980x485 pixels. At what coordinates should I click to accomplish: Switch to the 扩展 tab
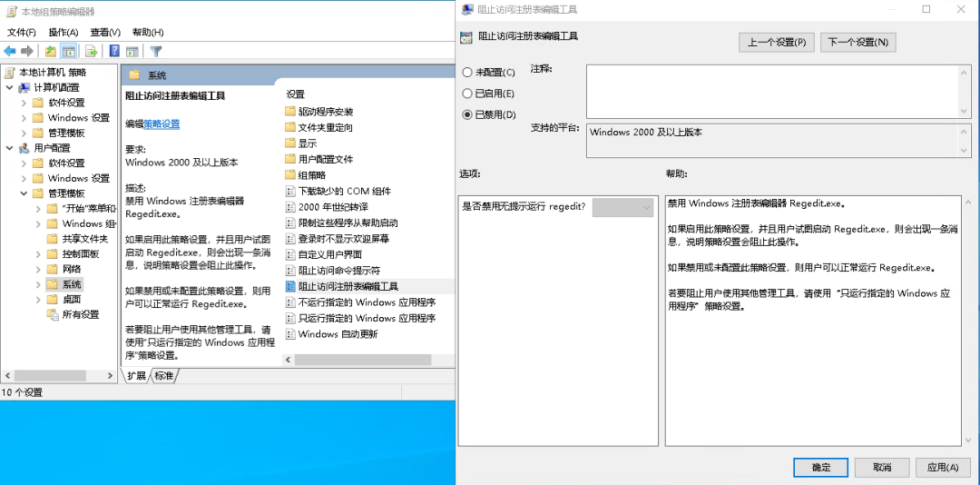click(136, 375)
